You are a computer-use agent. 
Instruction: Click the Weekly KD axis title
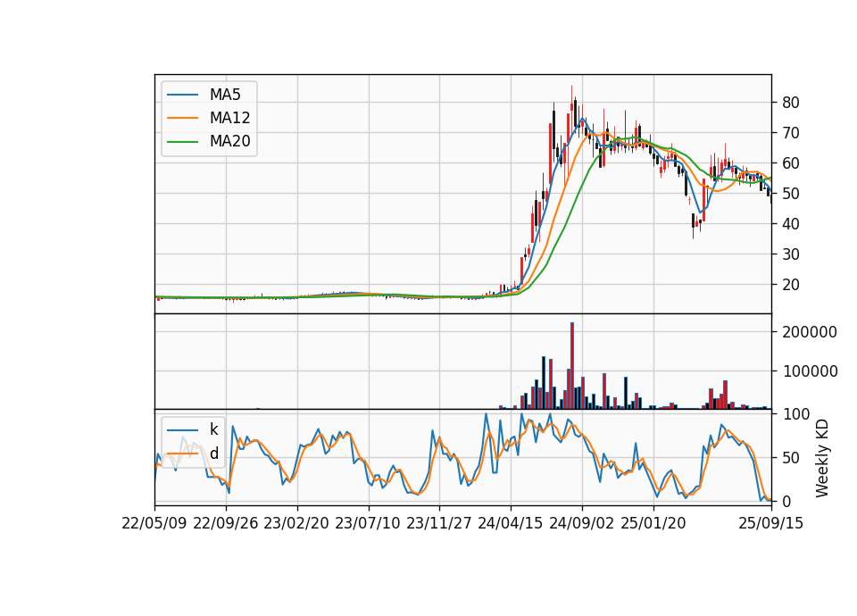[x=822, y=458]
